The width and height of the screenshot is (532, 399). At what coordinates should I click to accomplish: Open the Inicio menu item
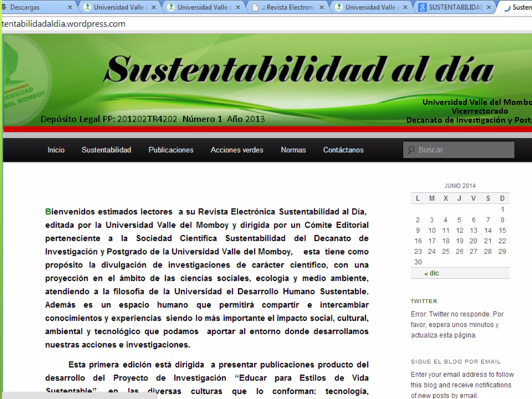(x=56, y=150)
